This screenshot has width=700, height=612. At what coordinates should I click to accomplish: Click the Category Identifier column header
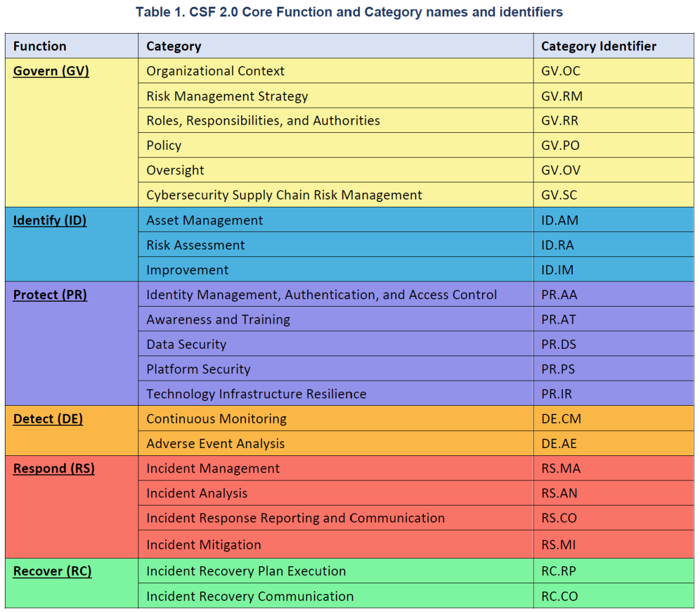coord(613,45)
